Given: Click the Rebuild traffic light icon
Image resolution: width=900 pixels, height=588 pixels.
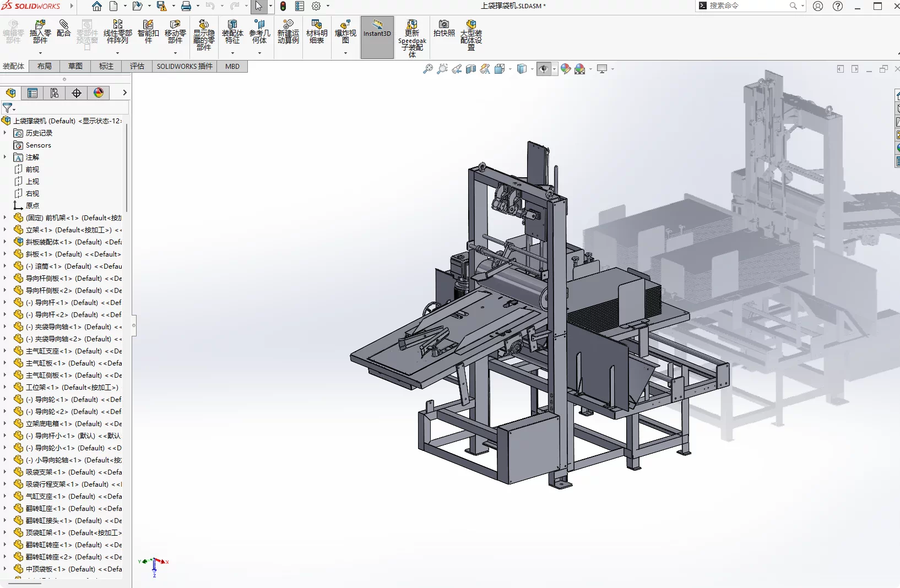Looking at the screenshot, I should click(x=283, y=6).
